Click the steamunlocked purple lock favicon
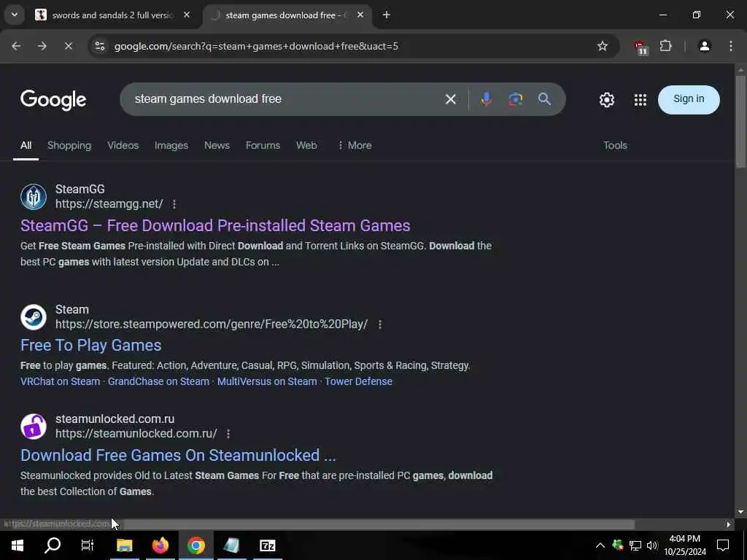Image resolution: width=747 pixels, height=560 pixels. pos(34,426)
